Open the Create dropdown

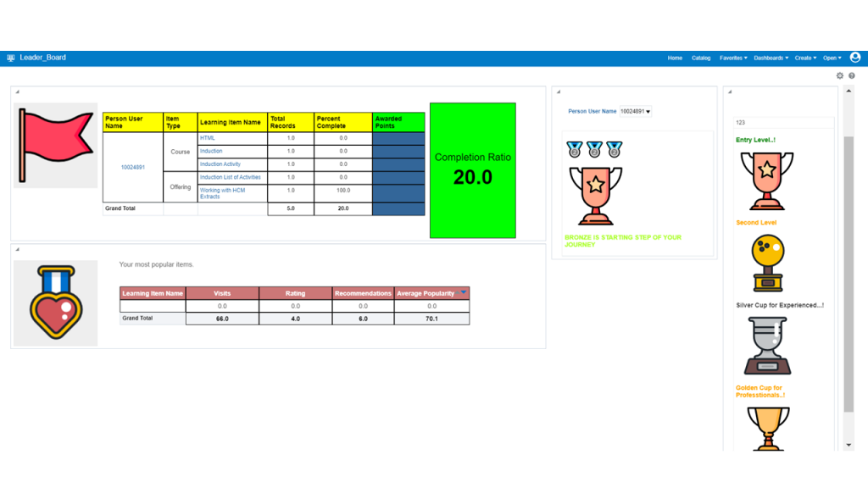tap(804, 58)
